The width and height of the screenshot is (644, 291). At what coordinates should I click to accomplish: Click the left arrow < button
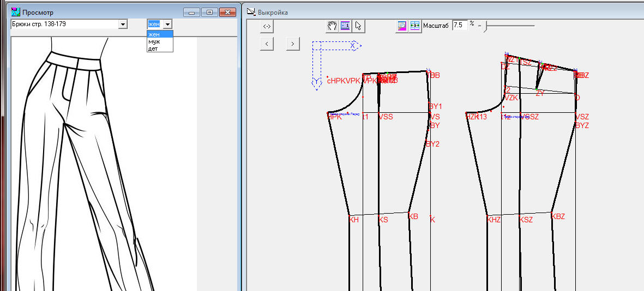(x=267, y=44)
